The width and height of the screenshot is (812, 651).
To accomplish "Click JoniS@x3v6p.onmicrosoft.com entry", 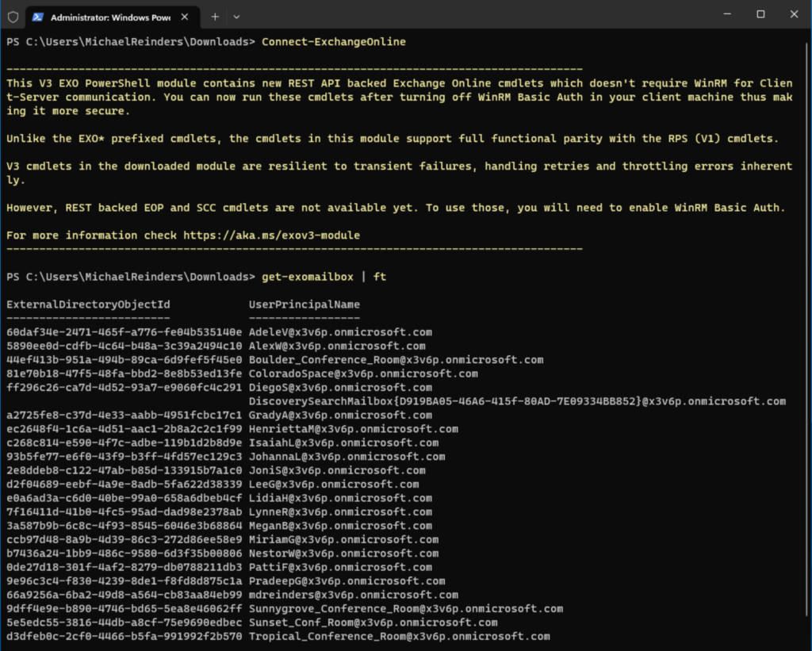I will coord(337,470).
